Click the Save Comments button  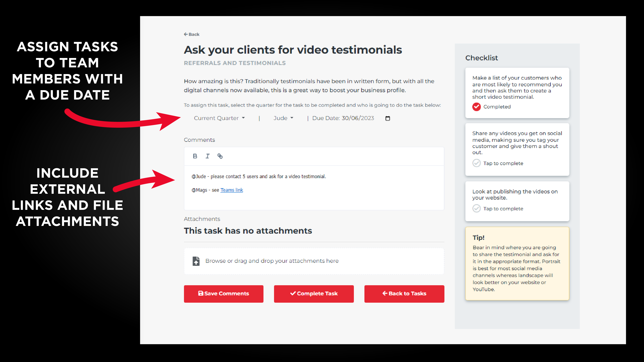pos(224,294)
